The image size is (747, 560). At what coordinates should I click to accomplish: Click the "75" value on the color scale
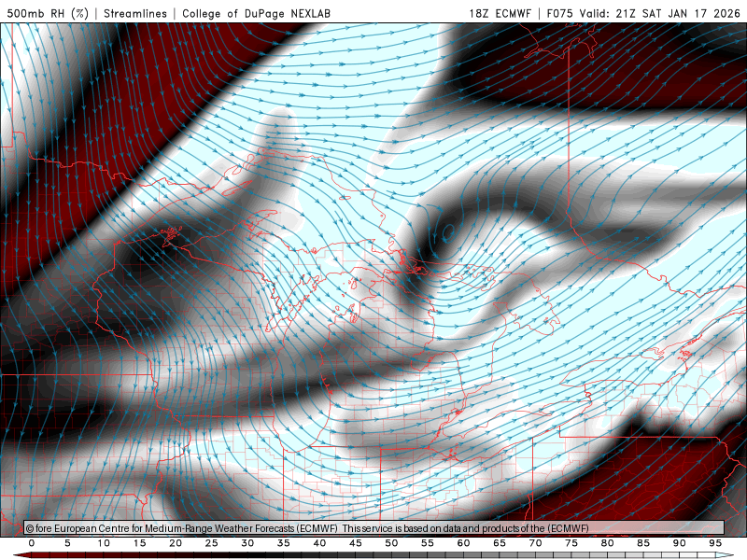point(571,543)
